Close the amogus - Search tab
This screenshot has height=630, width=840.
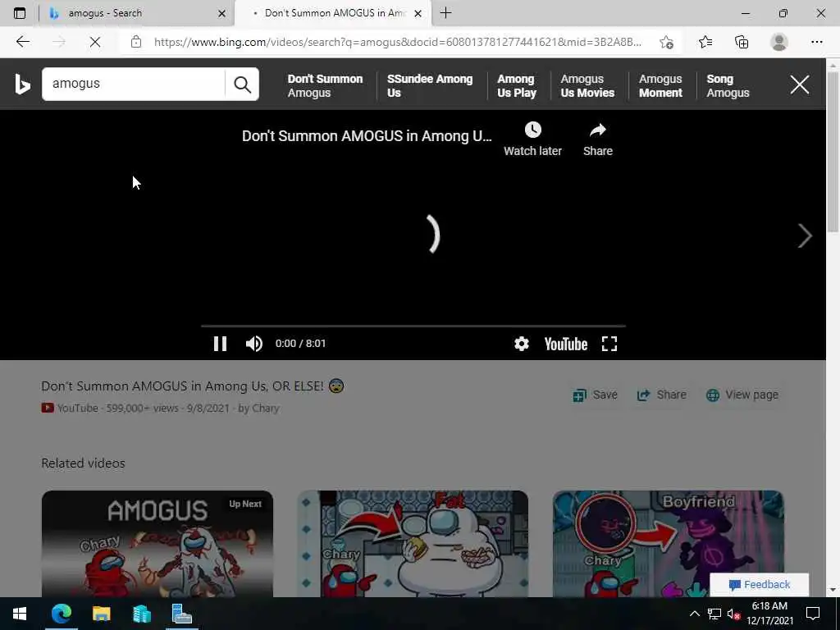tap(221, 13)
